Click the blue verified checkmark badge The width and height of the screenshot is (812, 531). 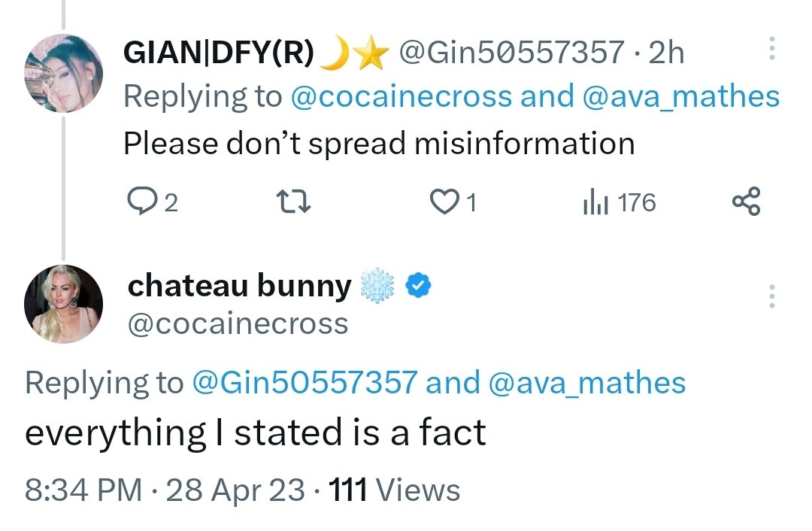point(419,286)
